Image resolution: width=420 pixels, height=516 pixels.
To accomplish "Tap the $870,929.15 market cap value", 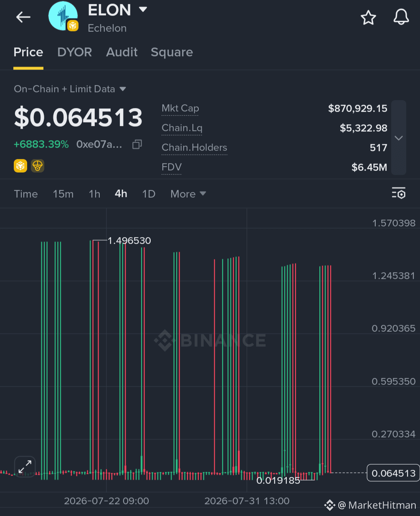I will [x=358, y=109].
